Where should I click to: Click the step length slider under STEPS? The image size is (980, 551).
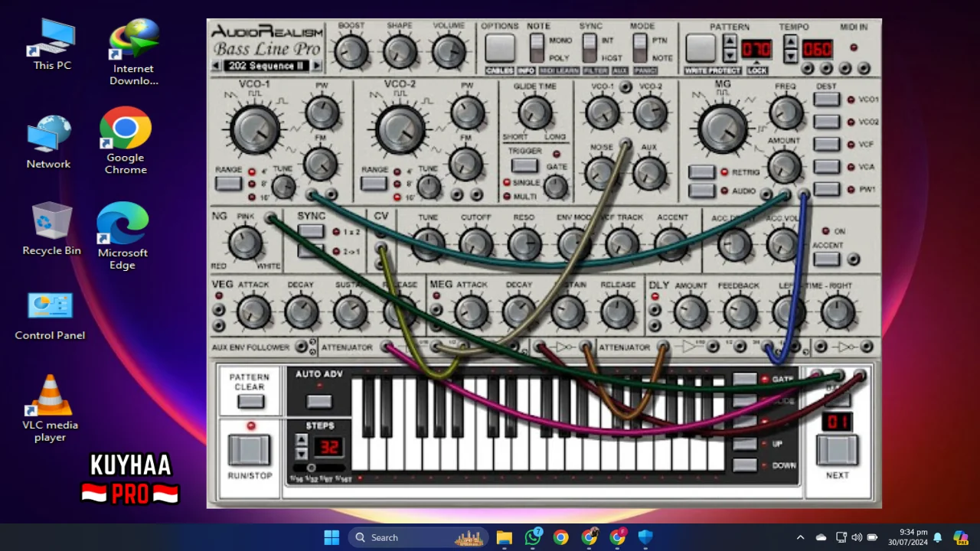point(318,468)
